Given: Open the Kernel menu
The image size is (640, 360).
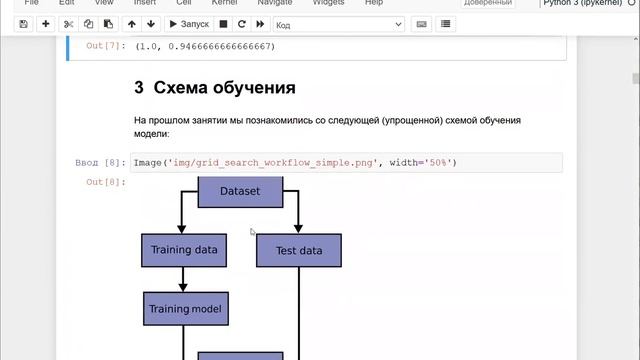Looking at the screenshot, I should point(224,2).
